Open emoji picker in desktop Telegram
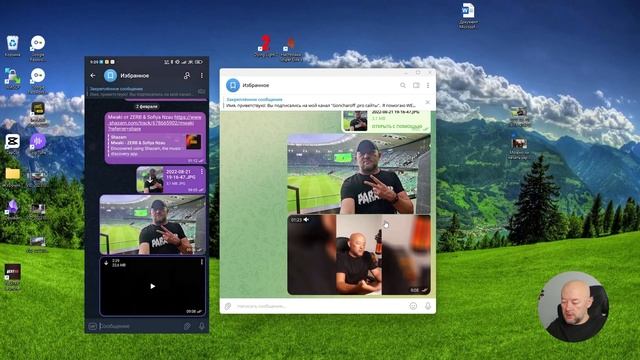The width and height of the screenshot is (640, 360). tap(413, 306)
